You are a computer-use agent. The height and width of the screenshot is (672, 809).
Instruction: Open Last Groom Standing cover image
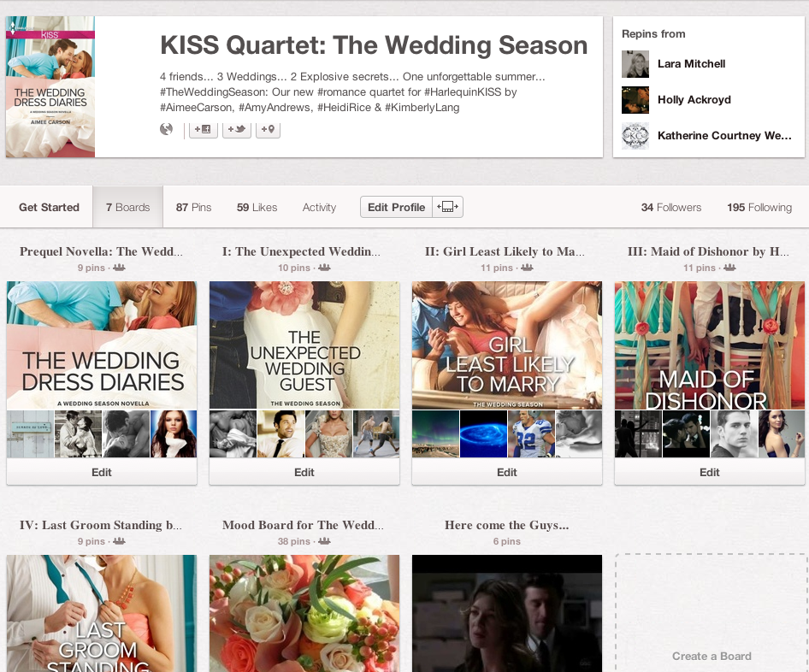[x=102, y=613]
